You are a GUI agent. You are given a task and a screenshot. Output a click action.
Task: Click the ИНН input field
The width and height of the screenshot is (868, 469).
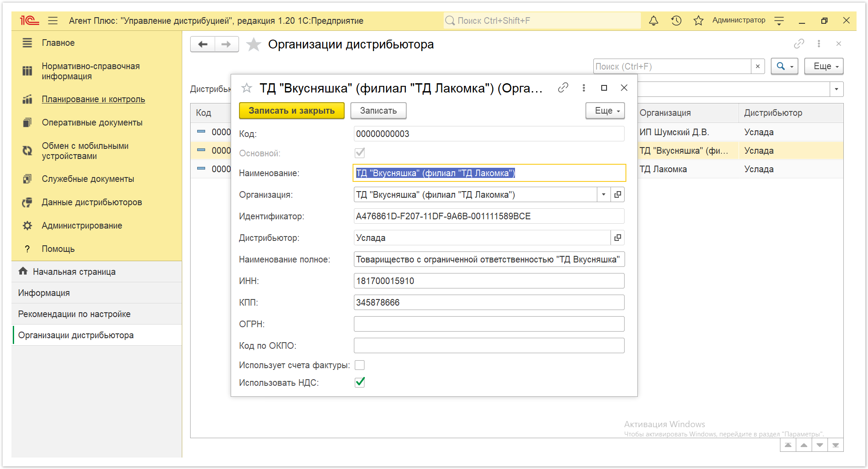pos(489,281)
